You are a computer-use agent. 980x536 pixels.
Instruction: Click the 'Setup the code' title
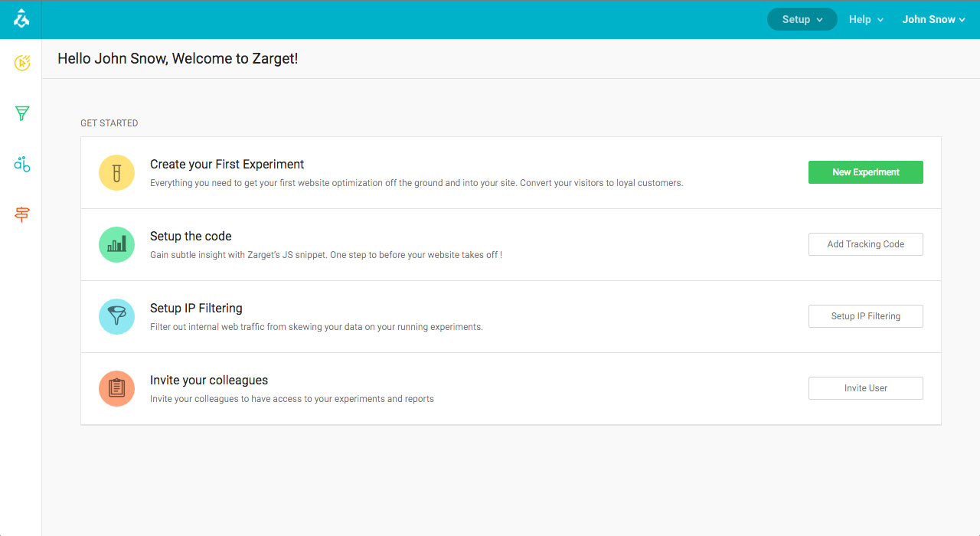[191, 236]
